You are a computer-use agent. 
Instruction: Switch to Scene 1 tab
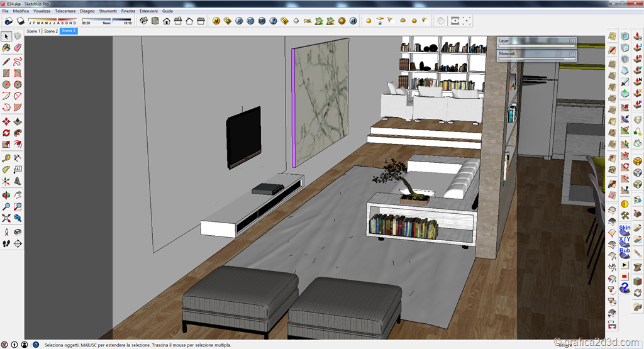click(x=33, y=31)
